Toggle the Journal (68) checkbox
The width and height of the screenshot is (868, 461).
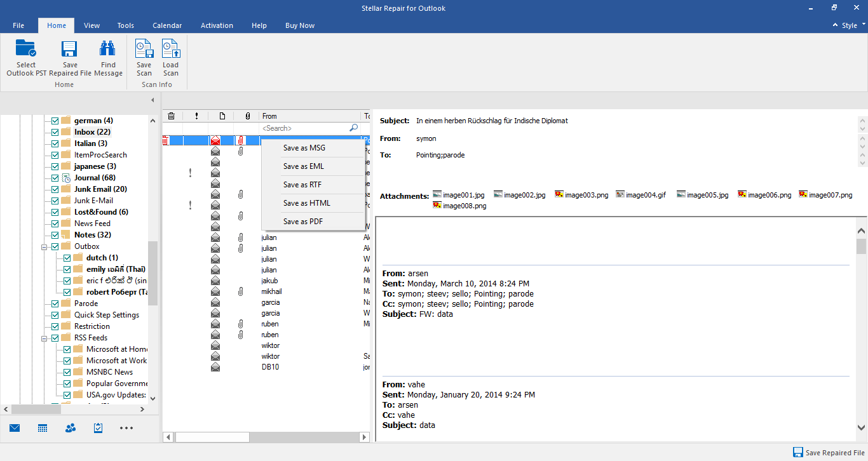coord(55,178)
